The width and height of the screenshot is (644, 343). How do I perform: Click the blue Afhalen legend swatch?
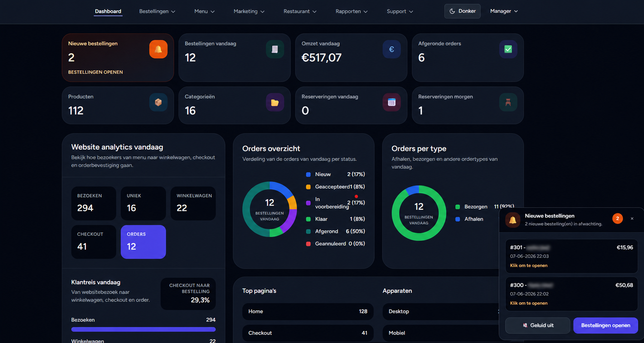(457, 219)
